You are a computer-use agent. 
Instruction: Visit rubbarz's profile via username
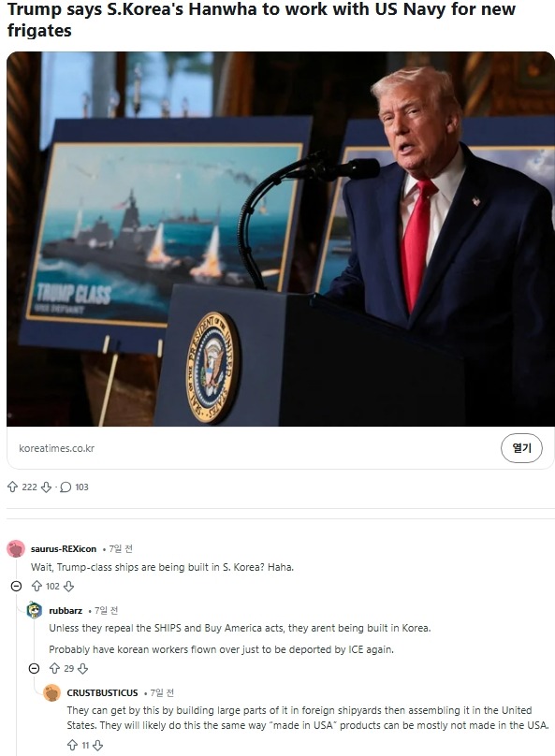[66, 611]
